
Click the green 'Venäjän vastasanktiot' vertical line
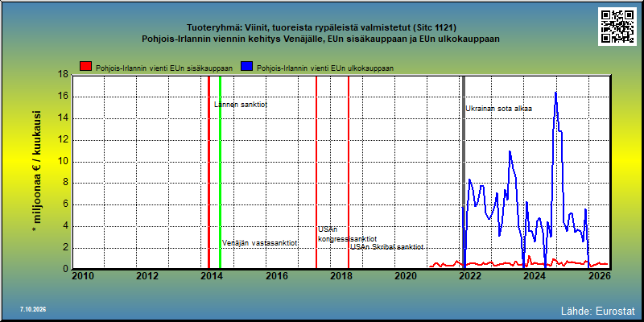pos(220,172)
